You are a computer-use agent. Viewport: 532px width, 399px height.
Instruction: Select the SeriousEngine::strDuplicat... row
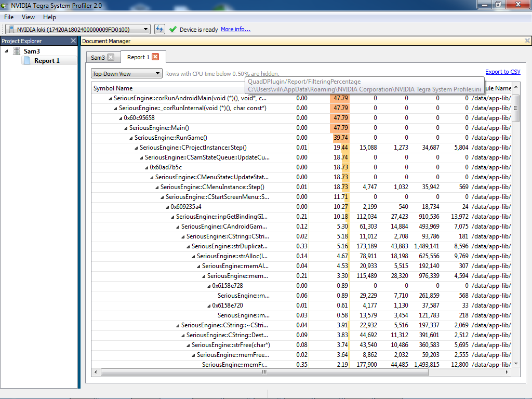[301, 246]
